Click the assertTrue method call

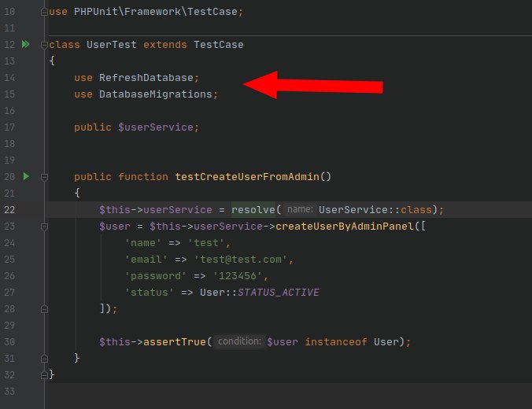tap(175, 342)
